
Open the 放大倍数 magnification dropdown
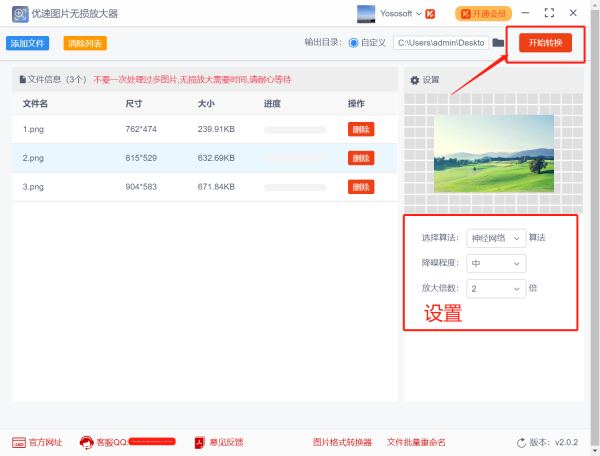pos(496,288)
